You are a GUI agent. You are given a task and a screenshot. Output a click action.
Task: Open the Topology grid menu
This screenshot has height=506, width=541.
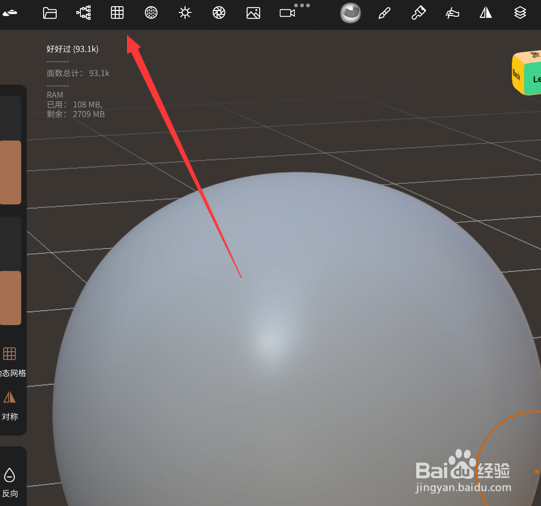(117, 13)
